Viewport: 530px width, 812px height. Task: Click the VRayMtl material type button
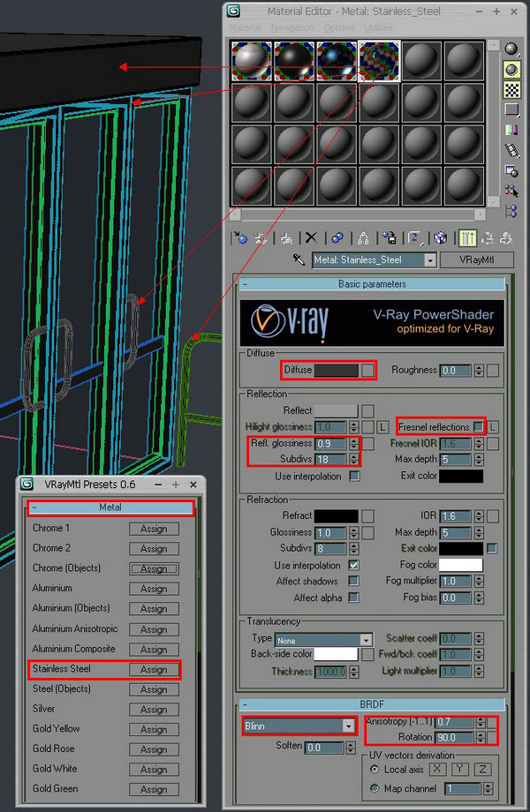click(x=477, y=259)
